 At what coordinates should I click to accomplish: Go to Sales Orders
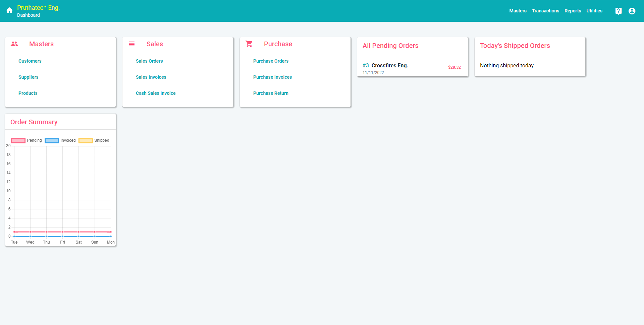point(149,61)
